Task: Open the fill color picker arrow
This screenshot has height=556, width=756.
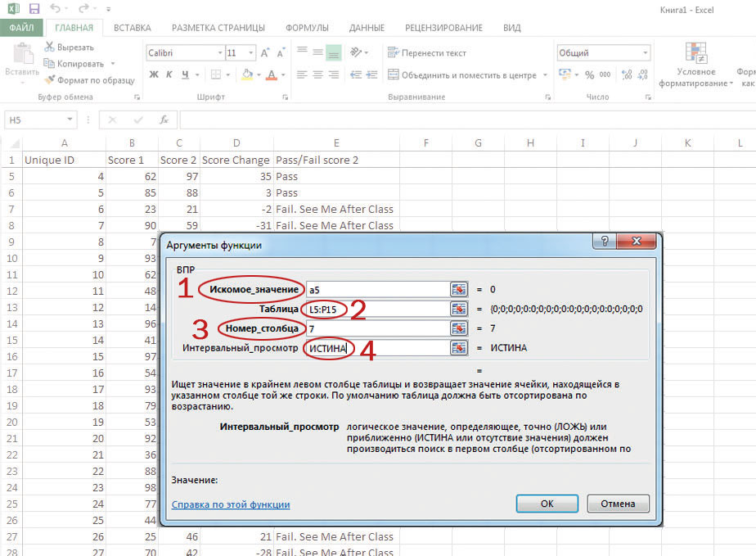Action: click(259, 75)
